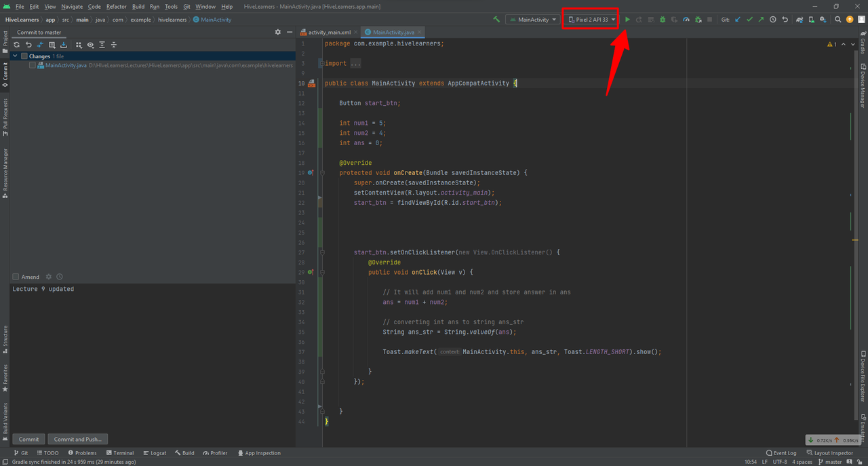Check the MainActivity.java file checkbox
868x466 pixels.
click(x=33, y=65)
